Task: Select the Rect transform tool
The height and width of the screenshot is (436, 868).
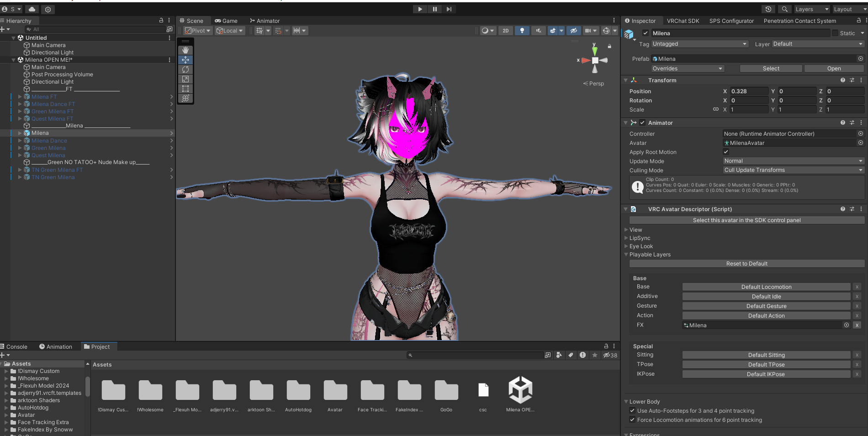Action: [x=185, y=89]
